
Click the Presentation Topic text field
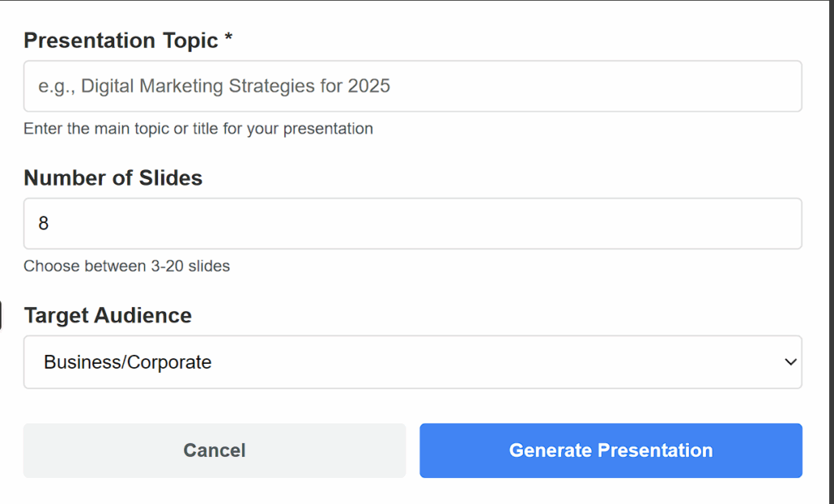(x=412, y=86)
